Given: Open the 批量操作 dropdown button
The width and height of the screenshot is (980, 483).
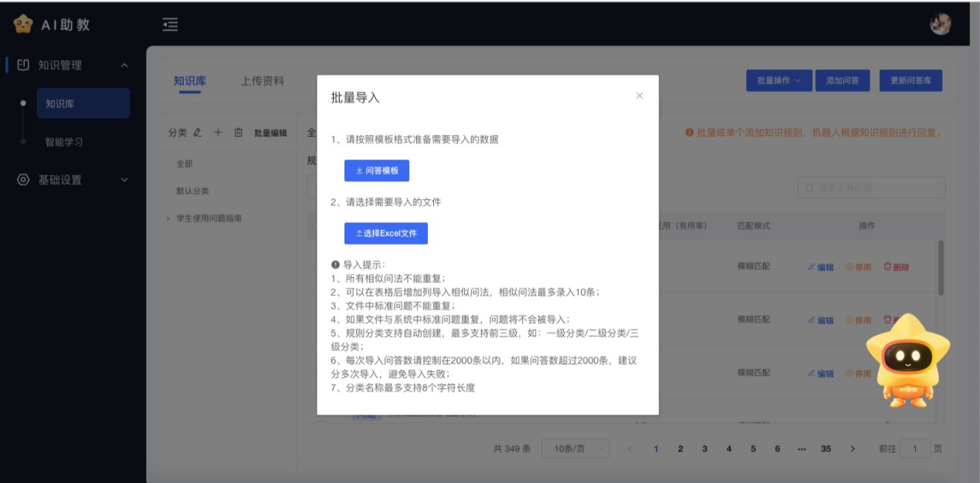Looking at the screenshot, I should (x=778, y=80).
